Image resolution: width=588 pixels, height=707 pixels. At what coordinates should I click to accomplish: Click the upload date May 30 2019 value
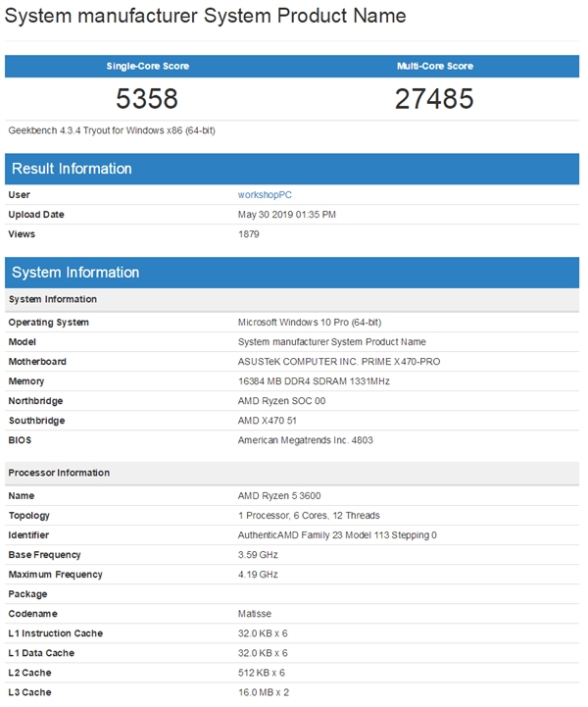(287, 215)
